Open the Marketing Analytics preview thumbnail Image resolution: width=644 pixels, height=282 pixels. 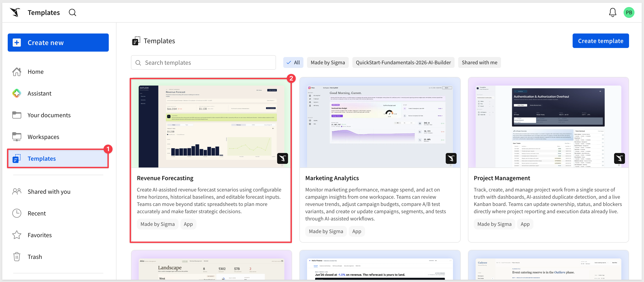pyautogui.click(x=380, y=123)
